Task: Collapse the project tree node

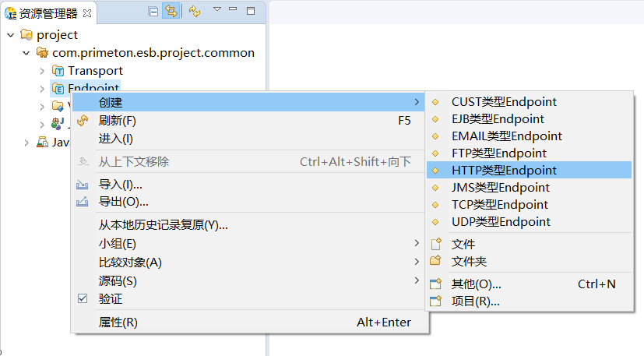Action: (10, 35)
